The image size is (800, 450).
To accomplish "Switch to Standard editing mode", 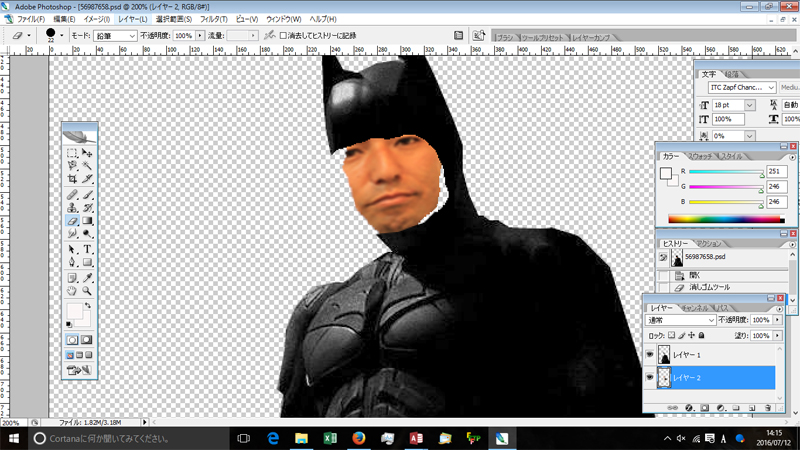I will click(72, 340).
